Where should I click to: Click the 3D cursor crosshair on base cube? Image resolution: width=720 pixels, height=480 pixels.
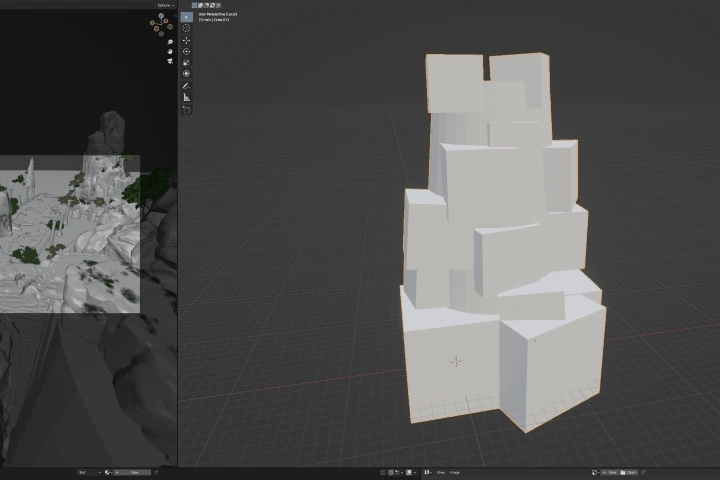(x=456, y=362)
